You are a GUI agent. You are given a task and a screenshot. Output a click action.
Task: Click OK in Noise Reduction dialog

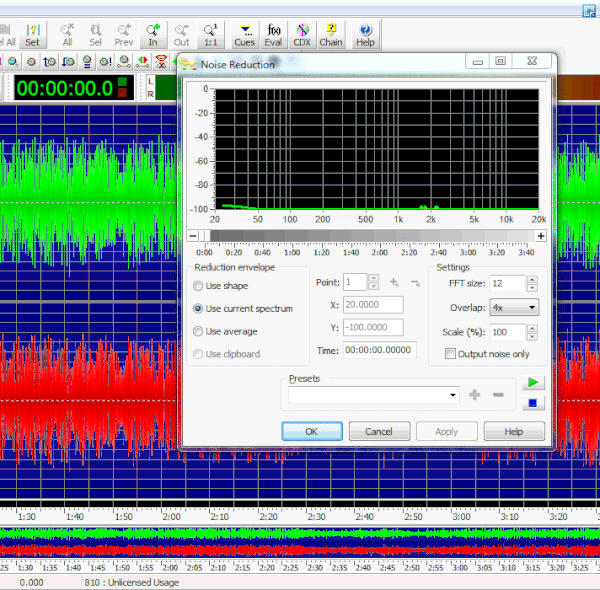311,431
